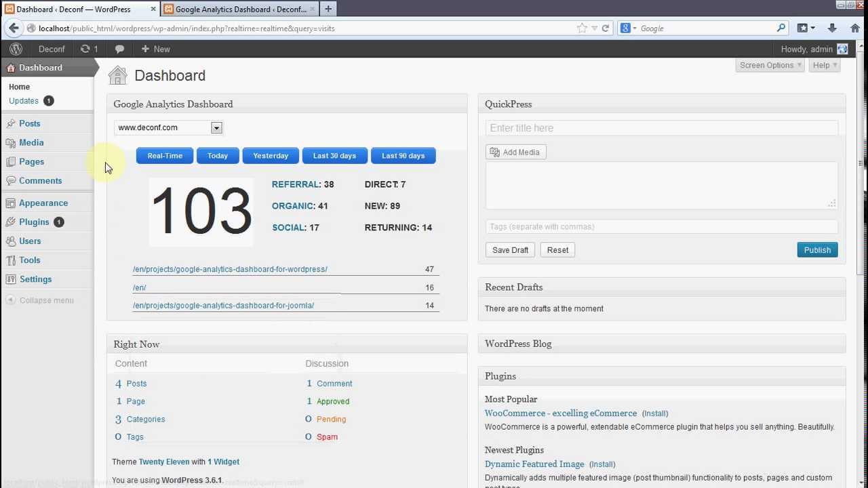Click the house icon beside Dashboard heading
868x488 pixels.
(117, 75)
